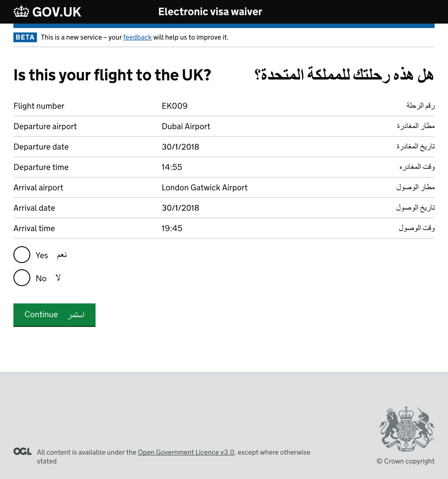Click the No option label text
Viewport: 448px width, 479px height.
click(x=41, y=279)
